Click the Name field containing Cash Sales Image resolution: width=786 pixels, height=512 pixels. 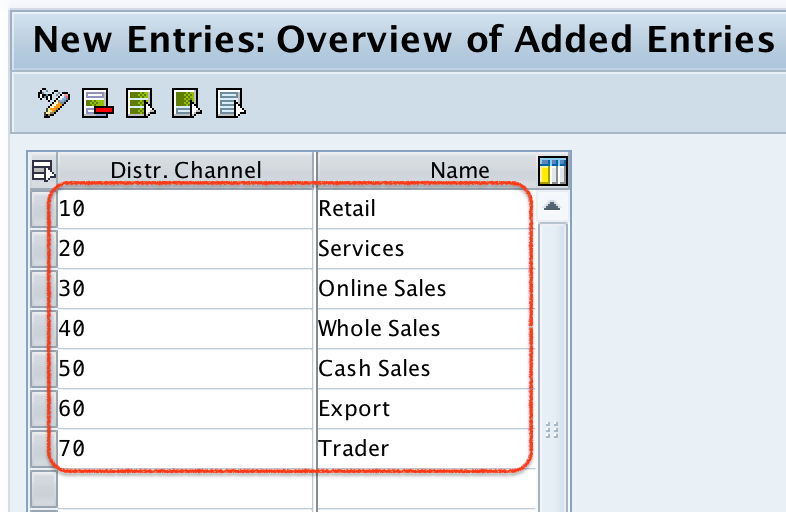[x=426, y=369]
